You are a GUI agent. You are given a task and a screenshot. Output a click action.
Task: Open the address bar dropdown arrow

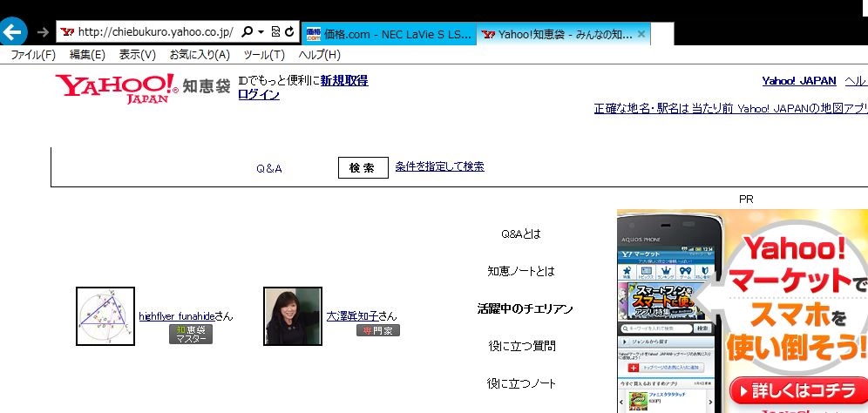point(260,32)
